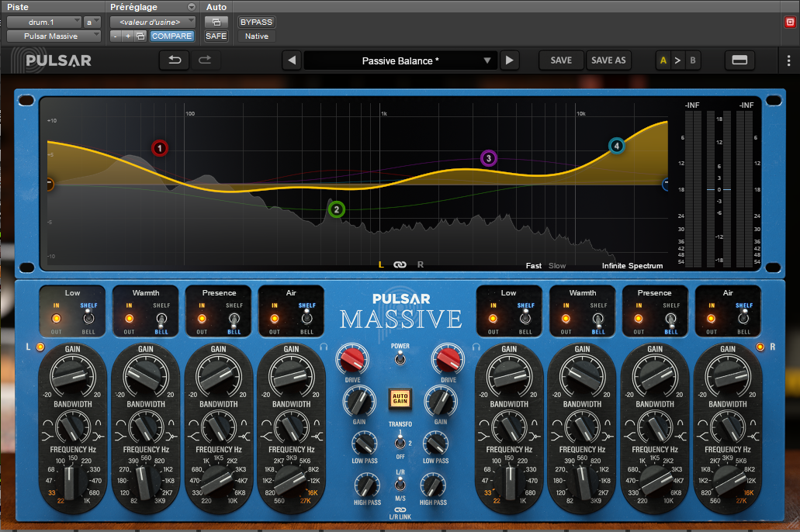Click the resize view rectangle icon
The image size is (800, 532).
pyautogui.click(x=739, y=60)
